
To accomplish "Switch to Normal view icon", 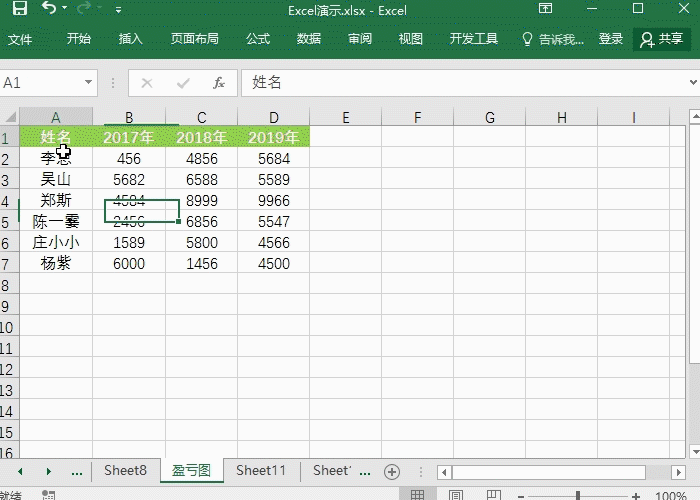I will pyautogui.click(x=418, y=494).
